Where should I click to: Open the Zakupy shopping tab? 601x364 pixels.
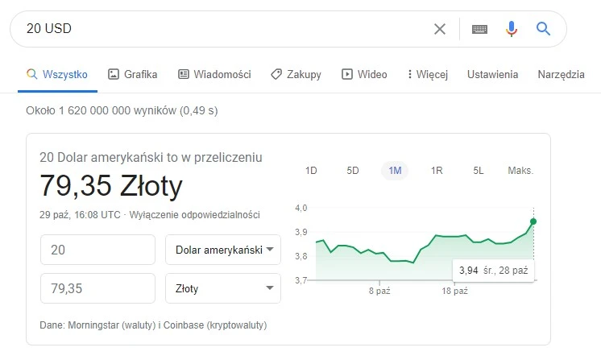[x=296, y=75]
